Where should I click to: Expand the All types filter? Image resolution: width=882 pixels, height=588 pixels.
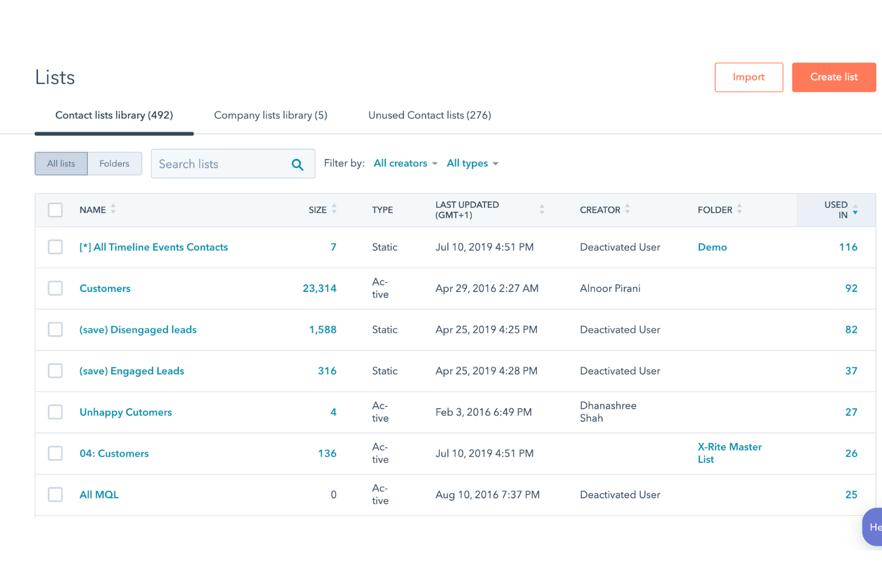(x=472, y=163)
